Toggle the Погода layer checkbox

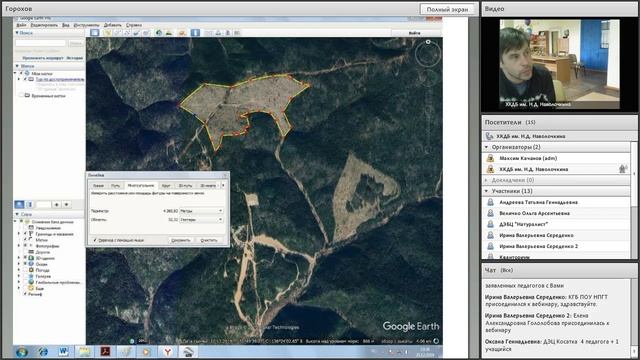pyautogui.click(x=25, y=270)
